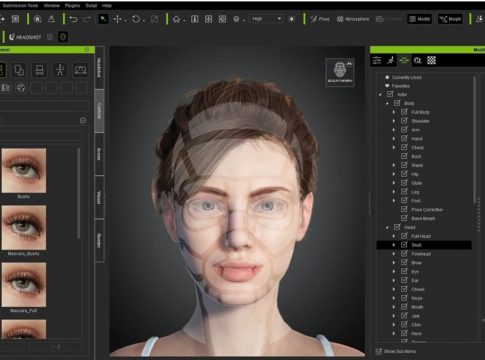Screen dimensions: 485x360
Task: Click the Undo arrow in the toolbar
Action: click(x=73, y=19)
